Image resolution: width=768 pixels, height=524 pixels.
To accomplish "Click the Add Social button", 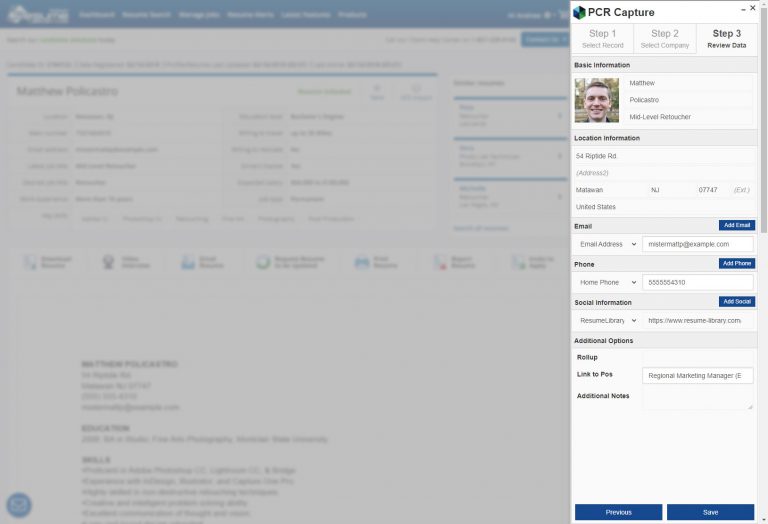I will pyautogui.click(x=736, y=302).
